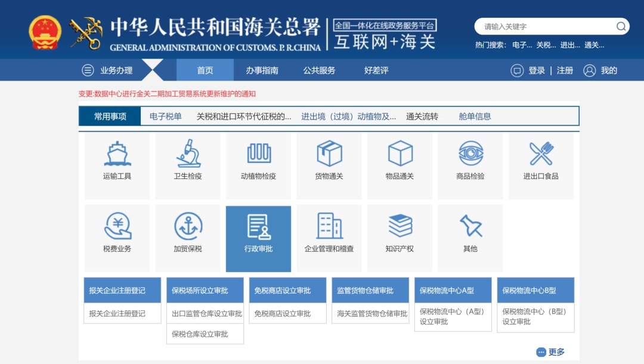
Task: Switch to 进出境（过境）动植物及... tab
Action: tap(349, 116)
